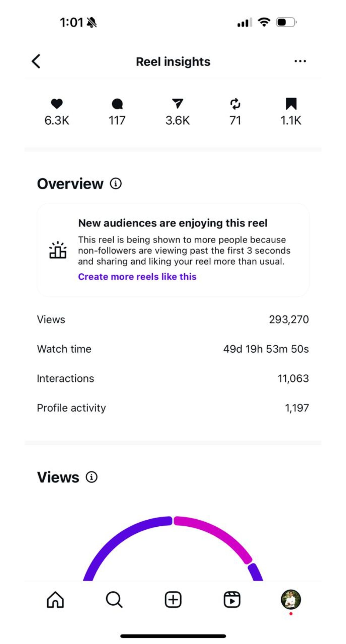Click 'Create more reels like this' link
This screenshot has height=644, width=346.
pos(137,277)
